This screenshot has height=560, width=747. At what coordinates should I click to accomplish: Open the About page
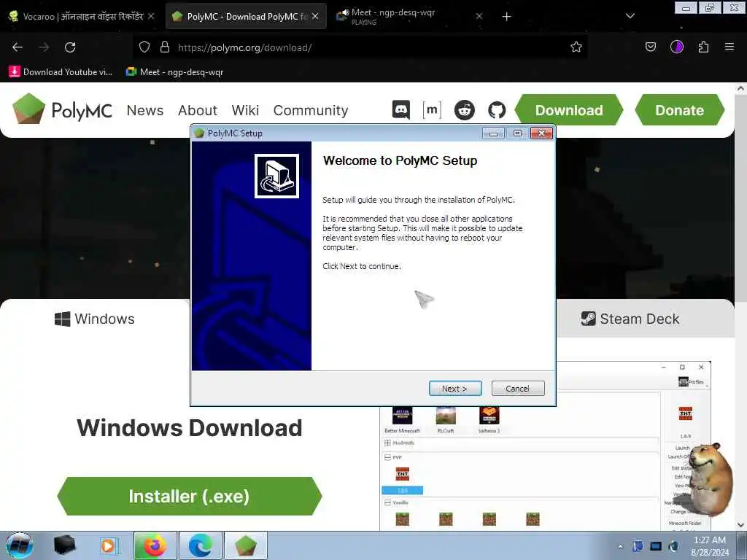tap(198, 110)
